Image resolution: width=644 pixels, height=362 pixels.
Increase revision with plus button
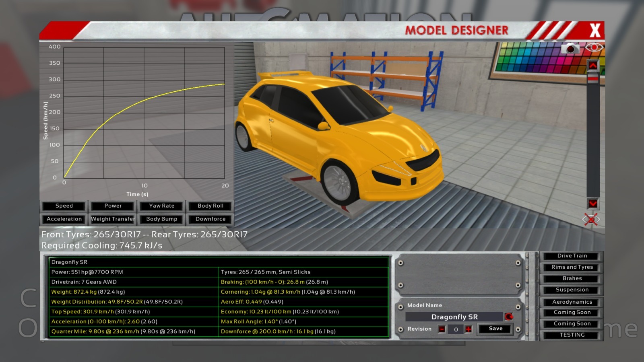(x=469, y=329)
